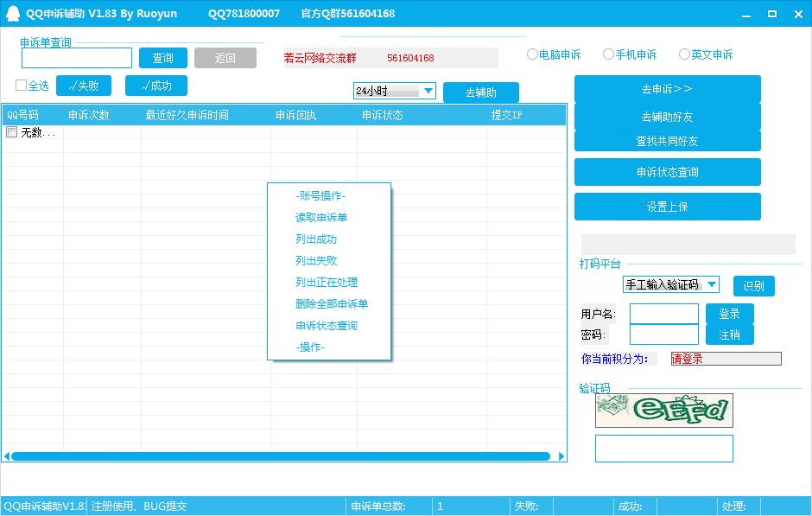Click the 成功 status bar label
This screenshot has width=812, height=516.
631,506
